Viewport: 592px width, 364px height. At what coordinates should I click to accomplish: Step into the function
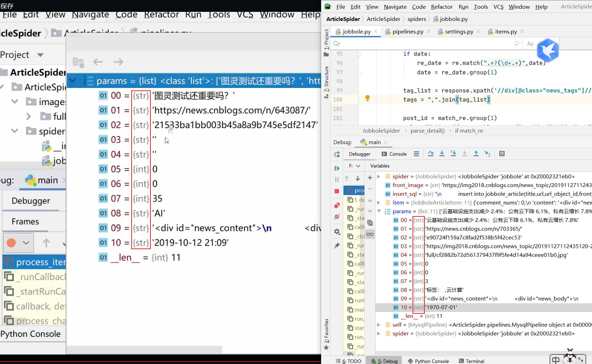pyautogui.click(x=442, y=154)
